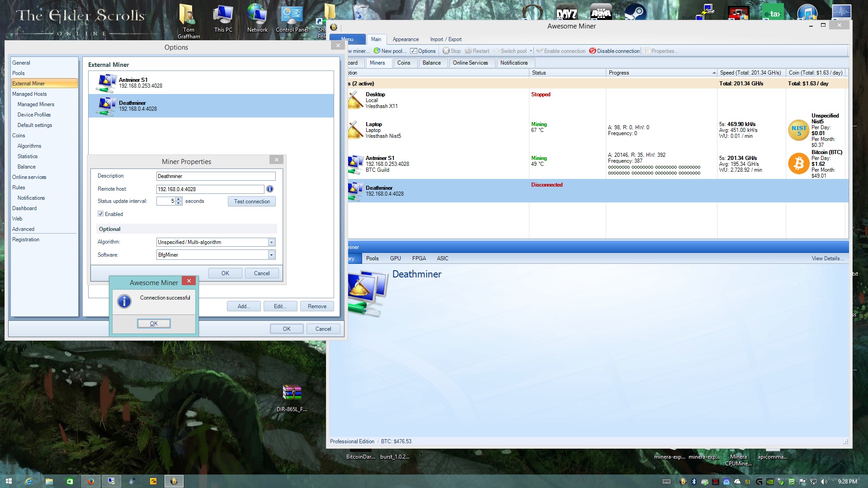Click Internet Explorer taskbar icon
This screenshot has height=488, width=868.
28,481
